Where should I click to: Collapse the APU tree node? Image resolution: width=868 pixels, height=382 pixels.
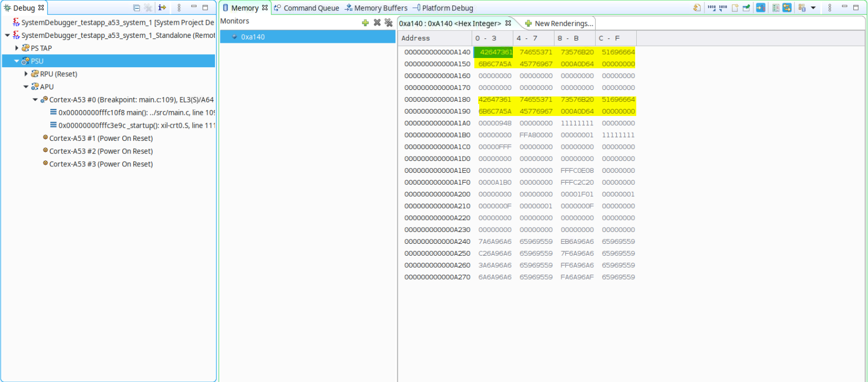click(26, 87)
